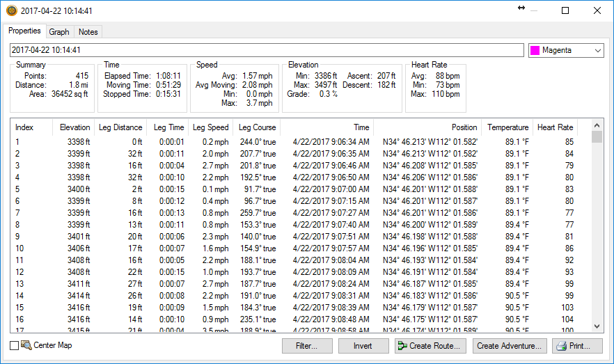Click the double-arrow icon in title bar
614x364 pixels.
[521, 8]
